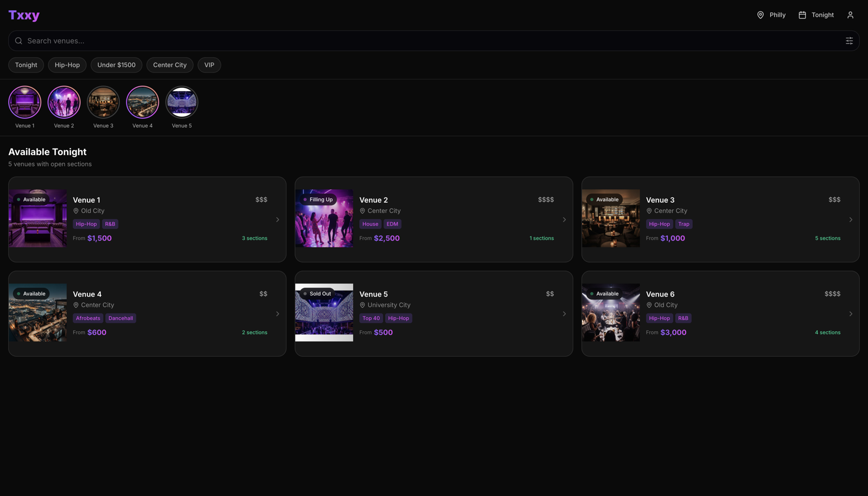868x496 pixels.
Task: Click the search magnifier icon
Action: [x=18, y=41]
